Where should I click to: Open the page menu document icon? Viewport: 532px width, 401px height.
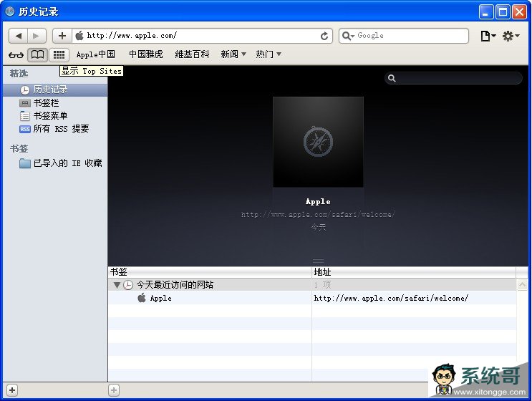[x=488, y=36]
